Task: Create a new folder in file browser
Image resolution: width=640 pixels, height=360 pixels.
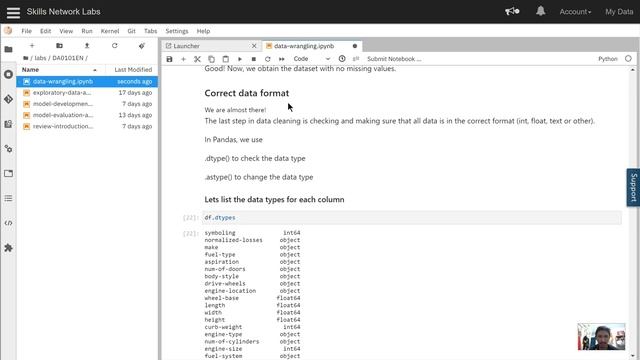Action: (x=60, y=46)
